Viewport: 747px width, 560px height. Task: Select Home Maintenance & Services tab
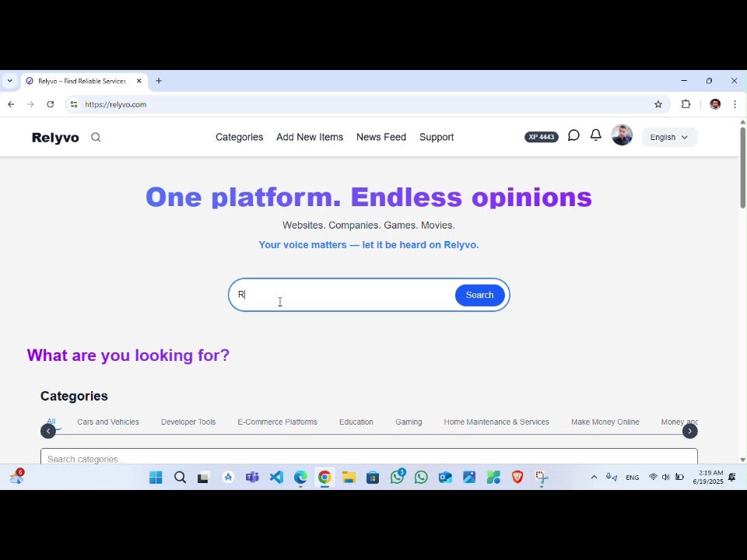pos(496,422)
